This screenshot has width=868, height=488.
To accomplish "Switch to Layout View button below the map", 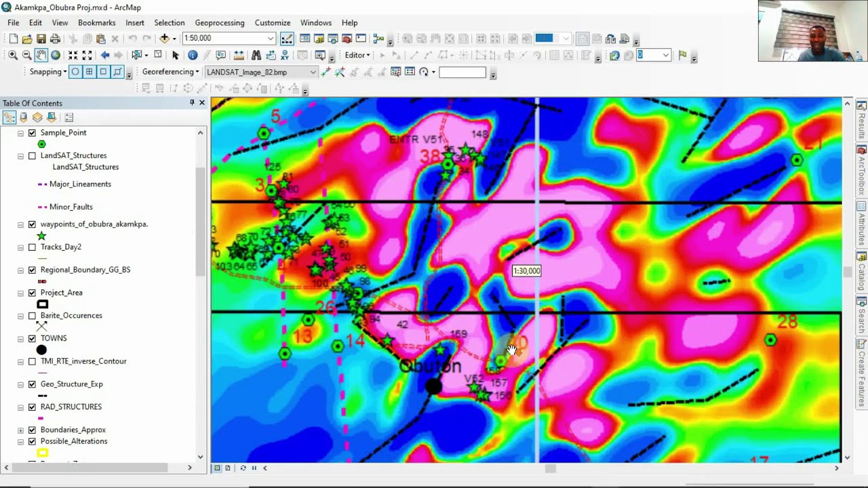I will (x=228, y=468).
